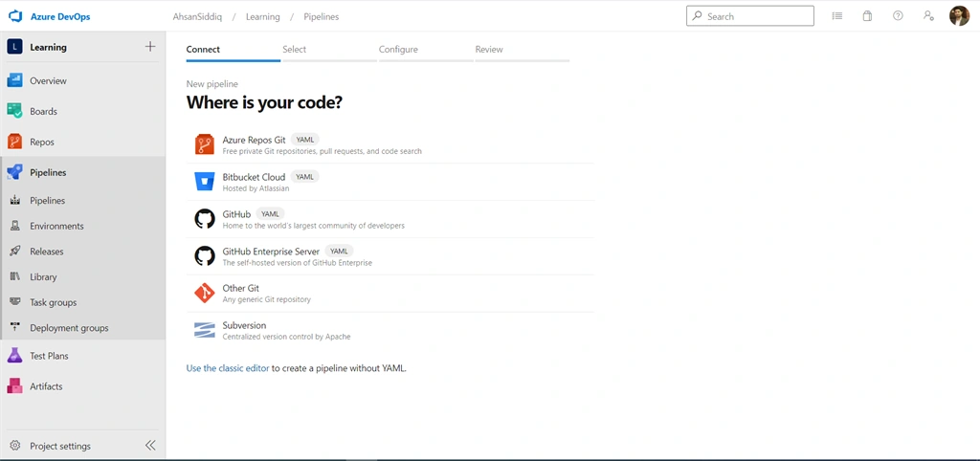Select the Other Git diamond icon
The width and height of the screenshot is (980, 461).
tap(205, 293)
